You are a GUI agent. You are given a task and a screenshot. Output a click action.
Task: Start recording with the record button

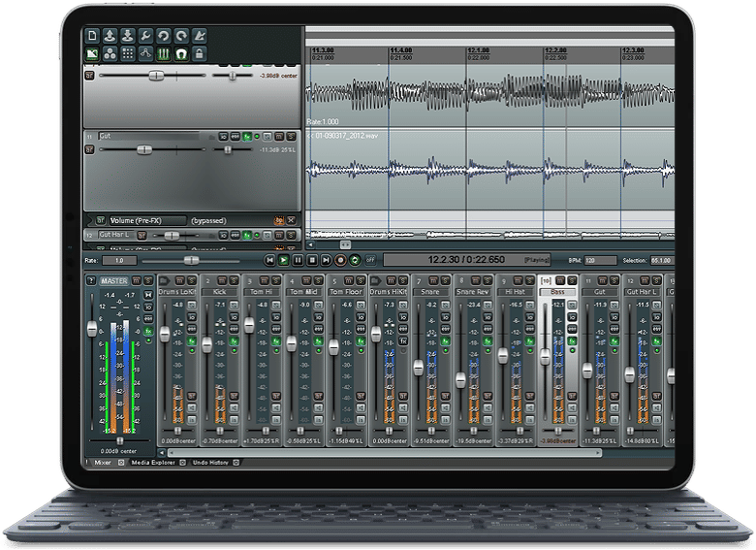340,261
